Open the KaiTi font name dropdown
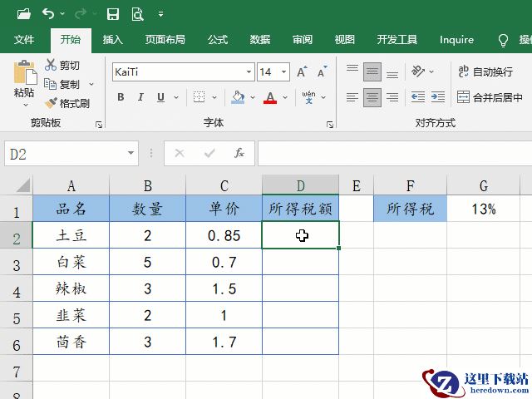Viewport: 532px width, 399px height. tap(249, 72)
